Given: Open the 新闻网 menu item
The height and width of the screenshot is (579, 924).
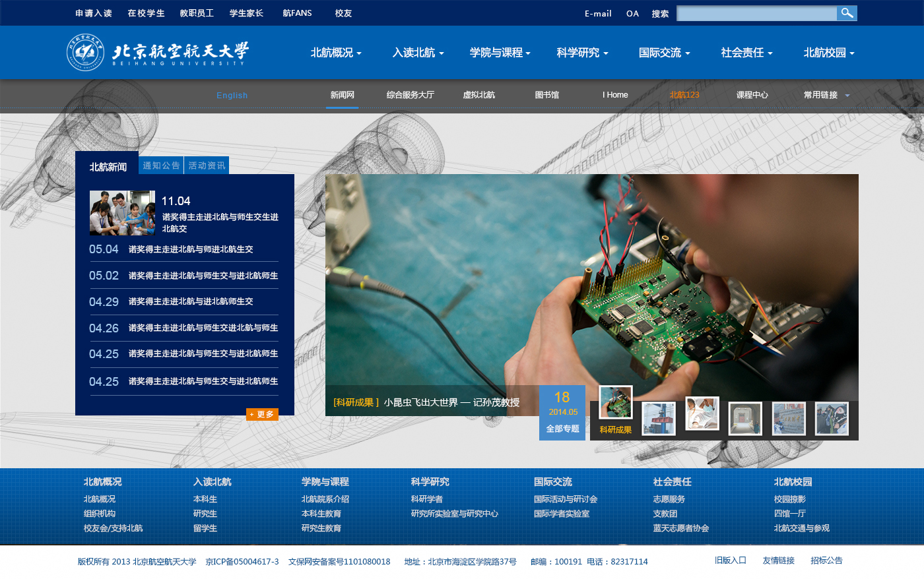Looking at the screenshot, I should pos(342,95).
